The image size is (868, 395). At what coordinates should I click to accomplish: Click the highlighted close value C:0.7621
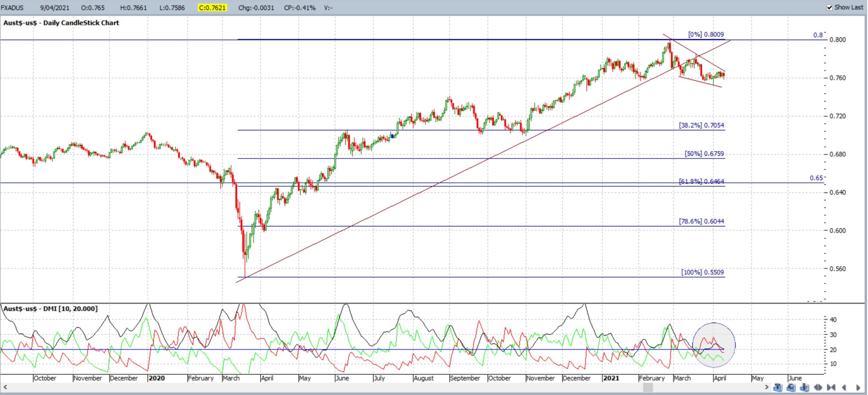coord(212,8)
